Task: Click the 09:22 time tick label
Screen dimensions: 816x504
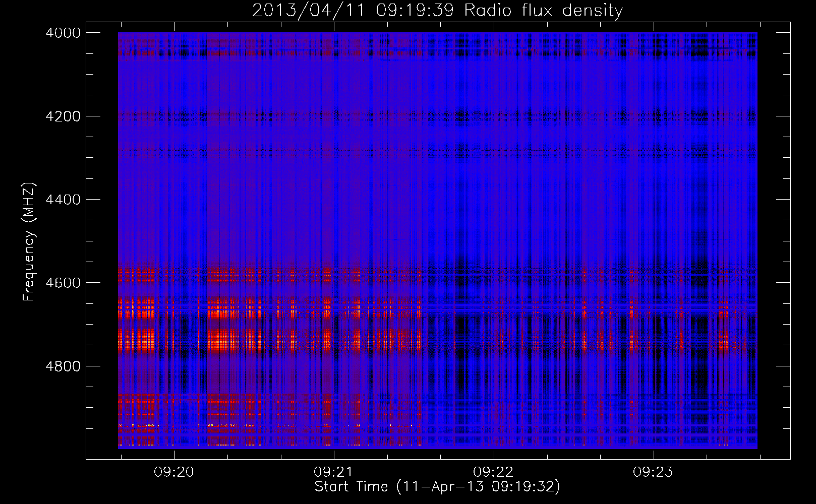Action: 493,472
